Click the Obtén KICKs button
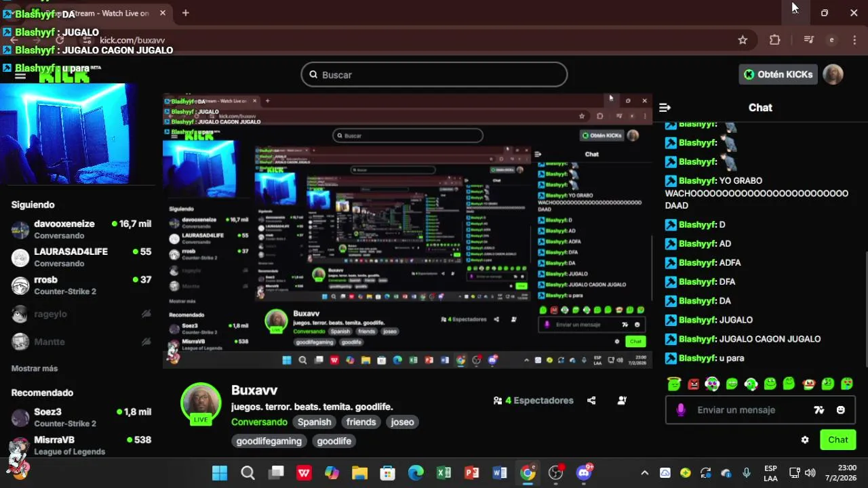 coord(778,75)
